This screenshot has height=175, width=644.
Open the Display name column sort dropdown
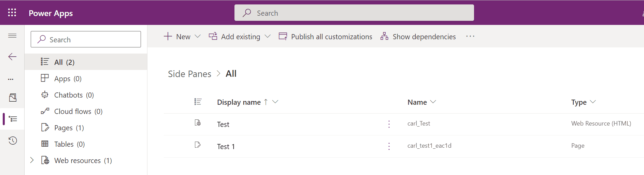275,102
